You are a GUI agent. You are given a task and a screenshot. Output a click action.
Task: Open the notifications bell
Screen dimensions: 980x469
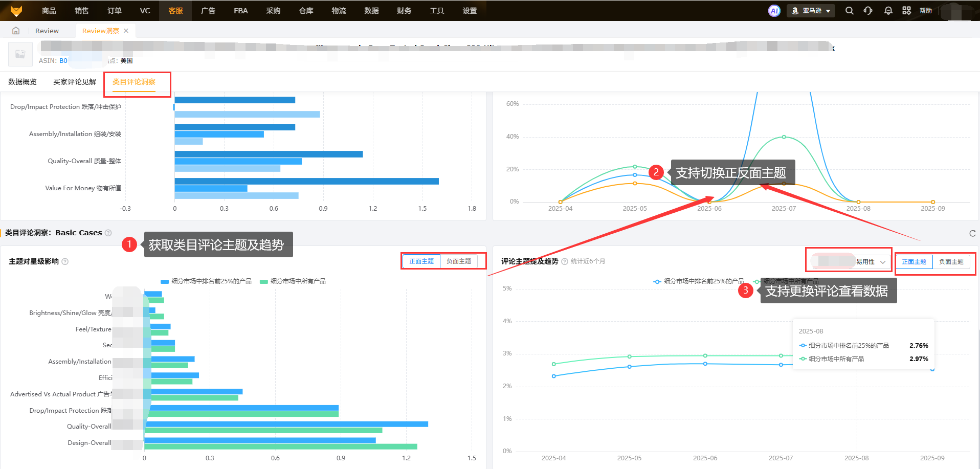tap(888, 11)
